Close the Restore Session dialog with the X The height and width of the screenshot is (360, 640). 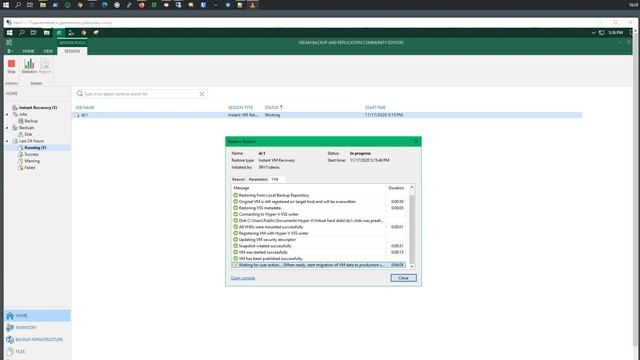[x=416, y=141]
